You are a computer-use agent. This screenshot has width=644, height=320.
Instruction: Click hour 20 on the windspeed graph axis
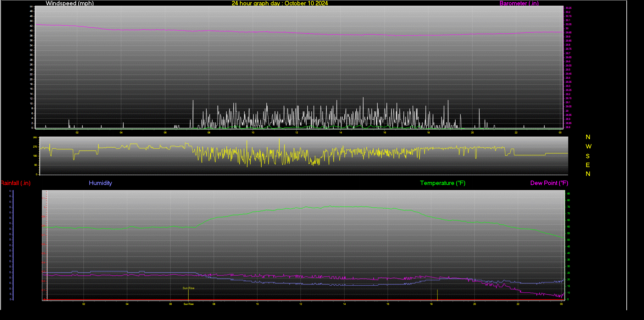tap(472, 132)
